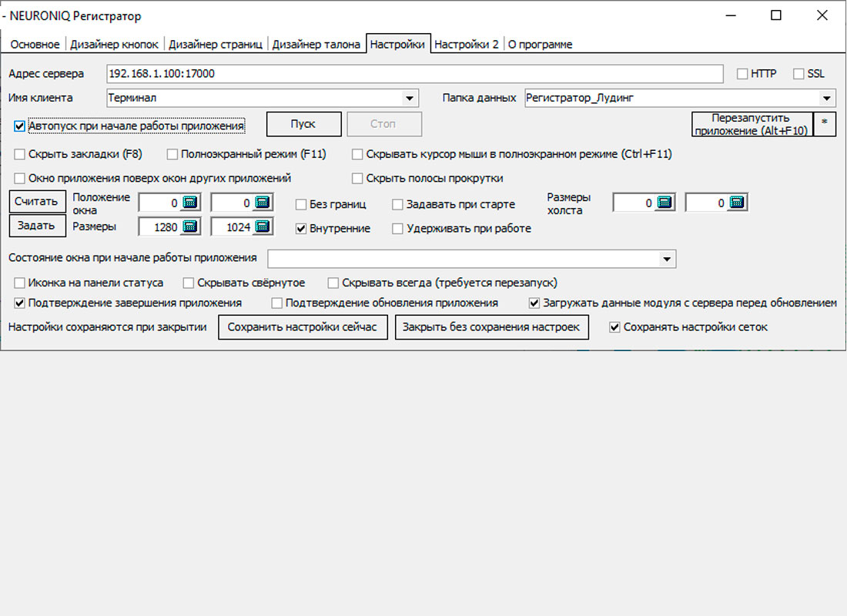Restart the application (Alt+F10) button

(752, 124)
